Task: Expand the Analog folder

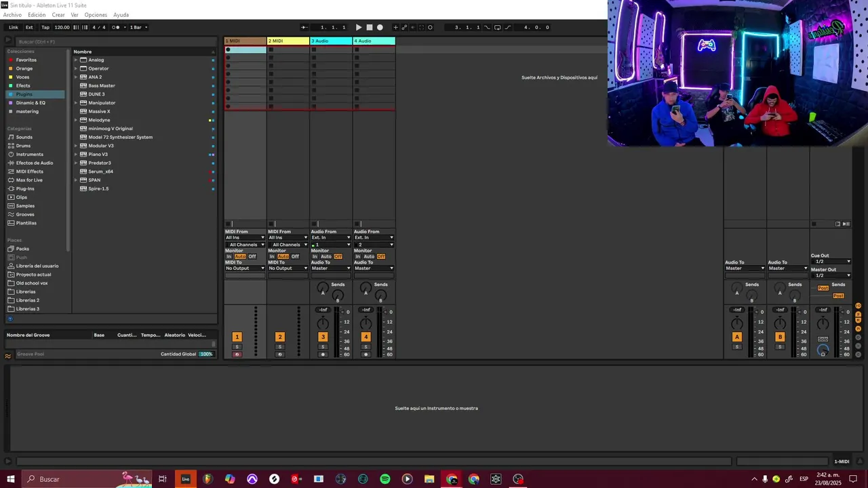Action: [76, 60]
